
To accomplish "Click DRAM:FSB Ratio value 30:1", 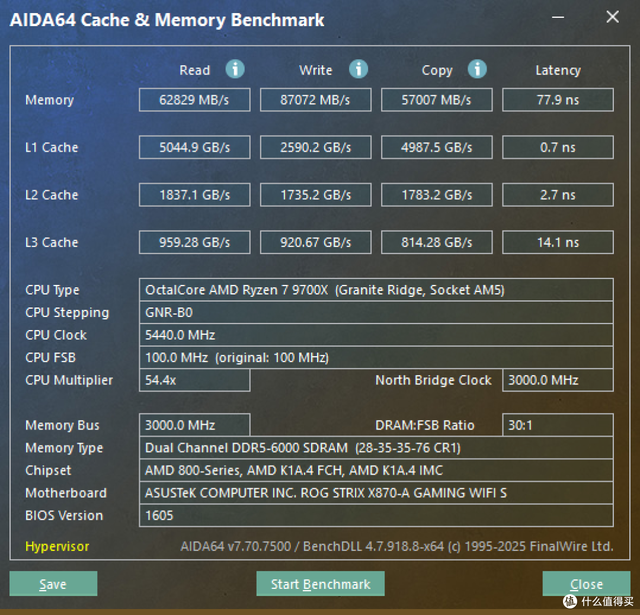I will click(558, 425).
